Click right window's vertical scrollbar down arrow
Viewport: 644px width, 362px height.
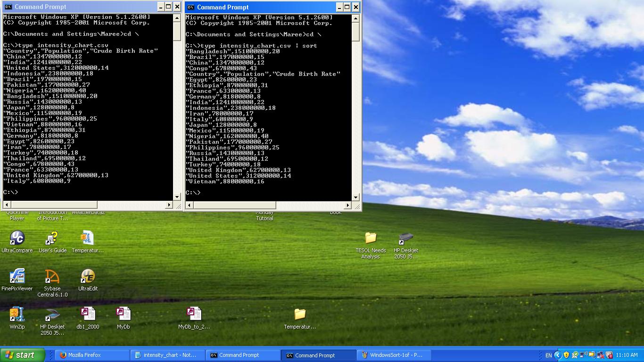356,197
